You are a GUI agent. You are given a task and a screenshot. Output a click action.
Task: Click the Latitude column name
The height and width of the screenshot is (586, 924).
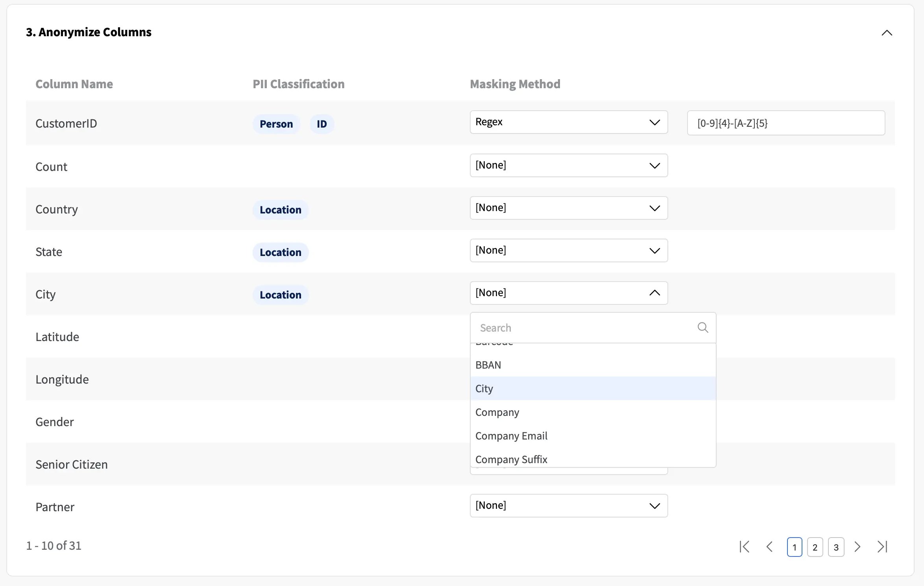pyautogui.click(x=57, y=337)
